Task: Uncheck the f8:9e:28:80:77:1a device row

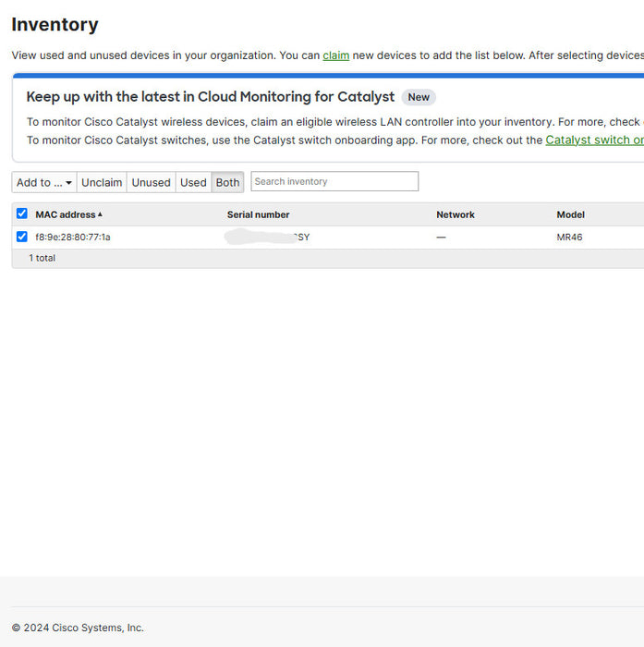Action: click(x=22, y=237)
